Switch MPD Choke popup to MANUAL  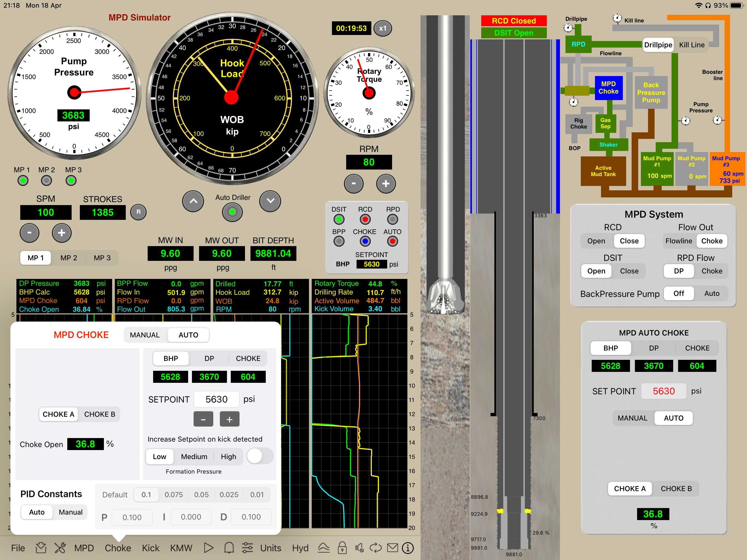tap(145, 335)
